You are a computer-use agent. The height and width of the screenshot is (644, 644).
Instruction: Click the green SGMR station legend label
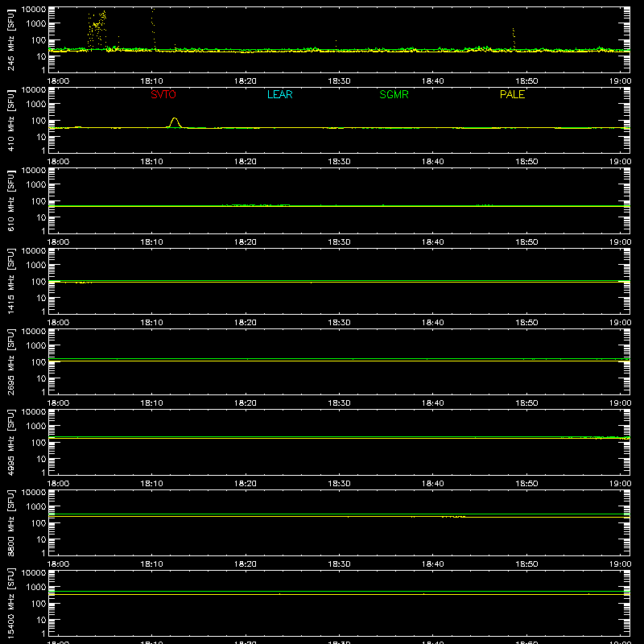pos(394,94)
